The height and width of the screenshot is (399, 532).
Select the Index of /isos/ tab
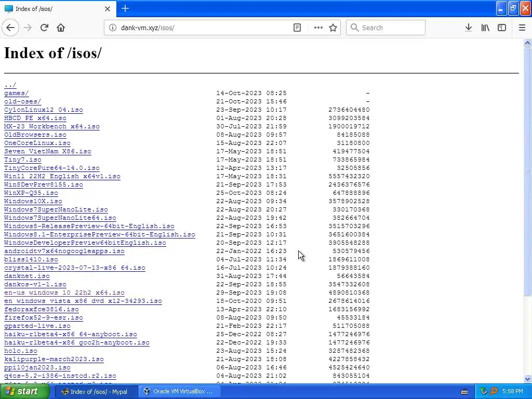pos(58,9)
